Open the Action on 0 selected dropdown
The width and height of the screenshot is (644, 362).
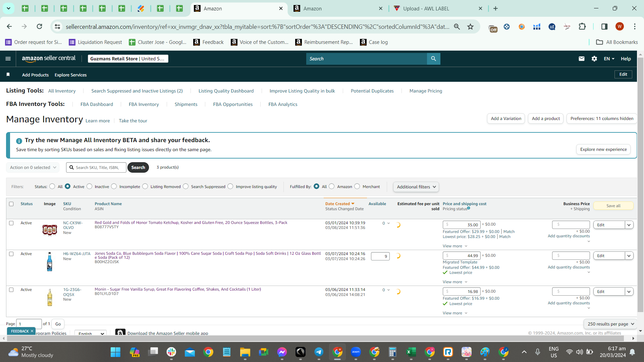click(x=33, y=167)
